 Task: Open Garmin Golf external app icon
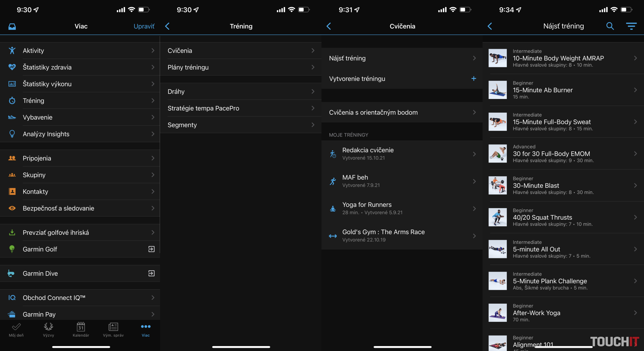pyautogui.click(x=151, y=249)
